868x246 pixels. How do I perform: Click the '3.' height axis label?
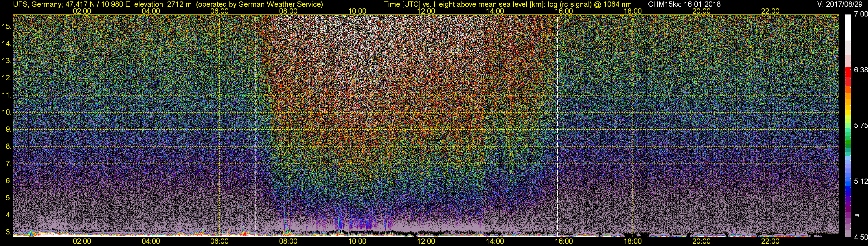9,232
